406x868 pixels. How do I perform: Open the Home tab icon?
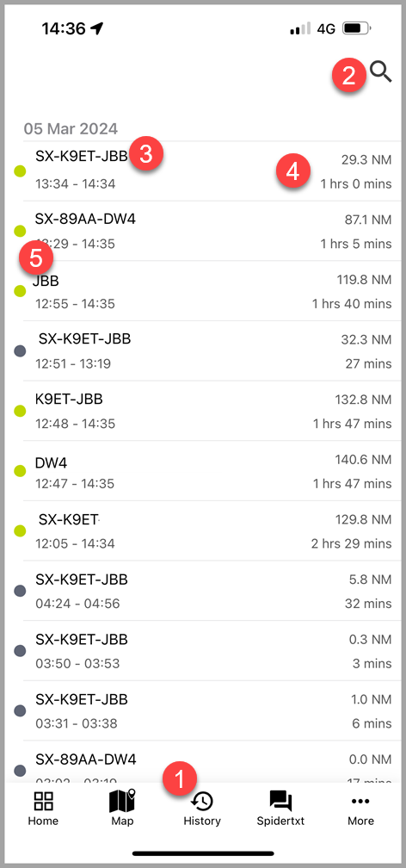(x=43, y=801)
